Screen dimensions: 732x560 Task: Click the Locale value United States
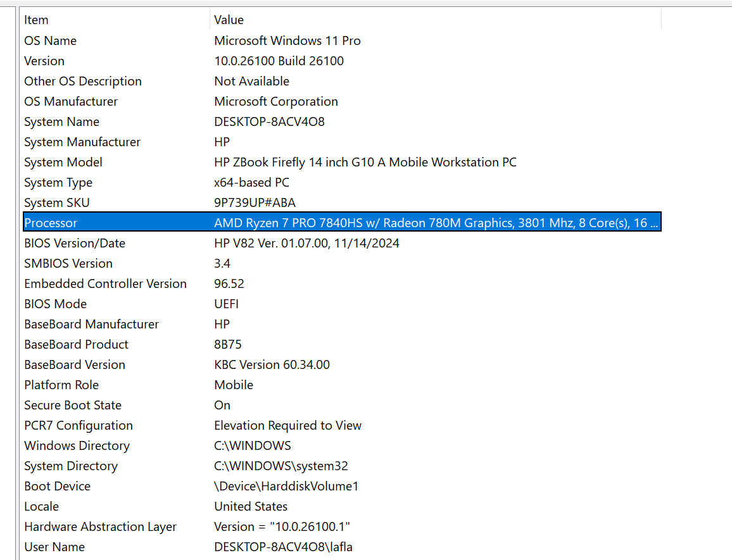251,506
